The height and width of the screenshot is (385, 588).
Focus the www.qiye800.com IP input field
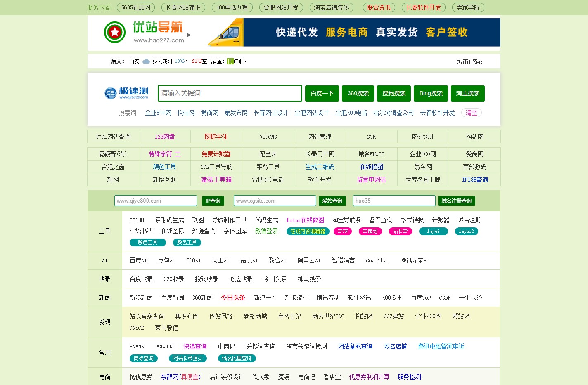[156, 201]
